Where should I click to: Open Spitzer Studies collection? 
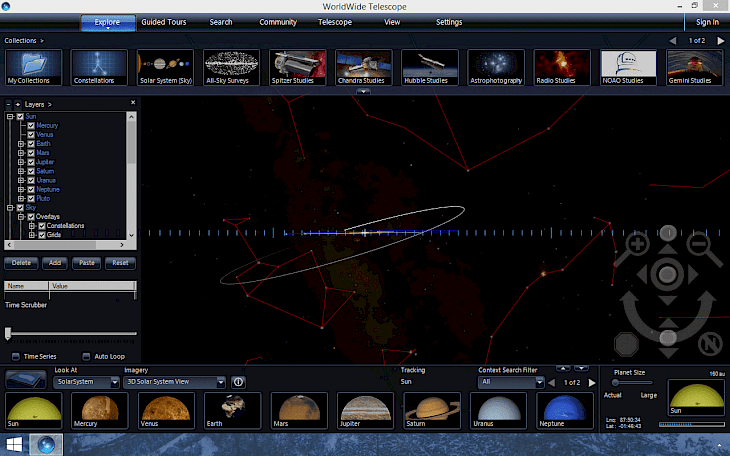tap(297, 68)
